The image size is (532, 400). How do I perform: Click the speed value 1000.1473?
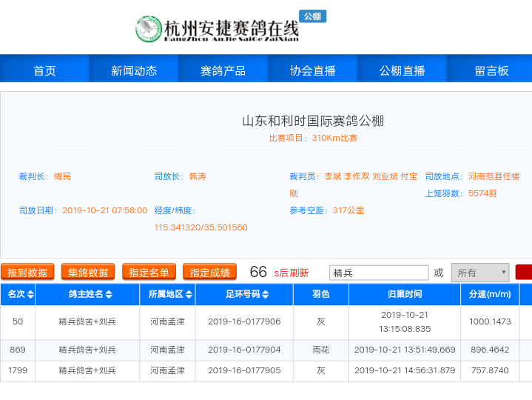coord(490,321)
